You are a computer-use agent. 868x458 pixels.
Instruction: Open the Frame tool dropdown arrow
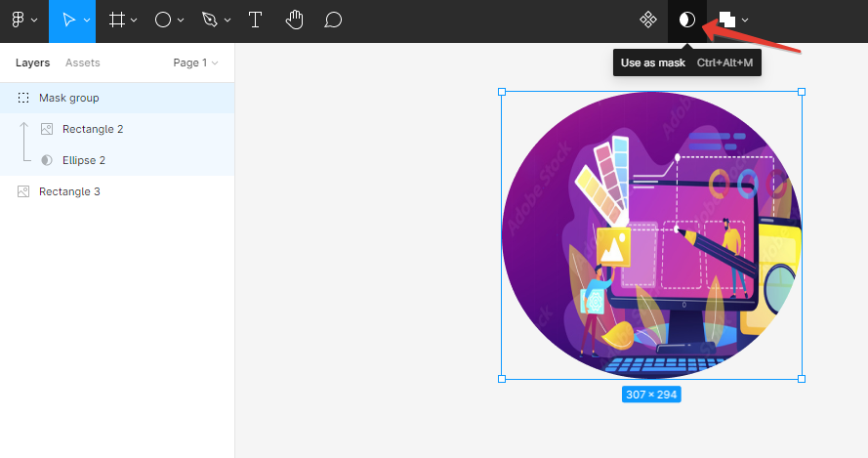tap(134, 20)
